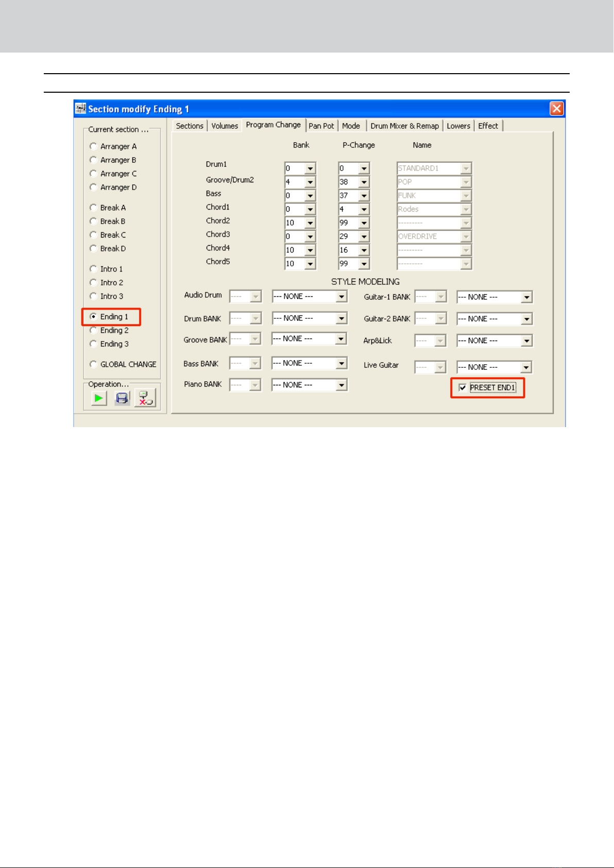The width and height of the screenshot is (614, 868).
Task: Expand the Bass P-Change dropdown
Action: click(x=364, y=196)
